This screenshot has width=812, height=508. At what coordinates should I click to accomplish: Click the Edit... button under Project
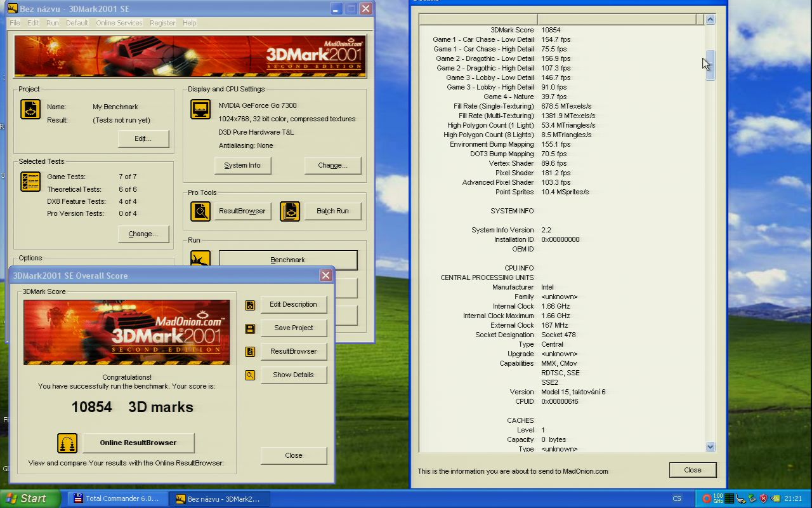[x=143, y=138]
